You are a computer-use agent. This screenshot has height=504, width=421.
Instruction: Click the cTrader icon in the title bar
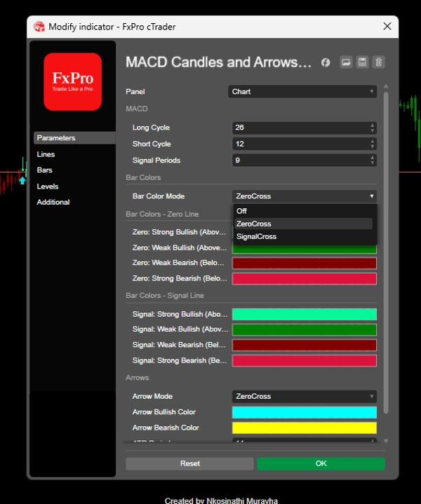pos(39,27)
